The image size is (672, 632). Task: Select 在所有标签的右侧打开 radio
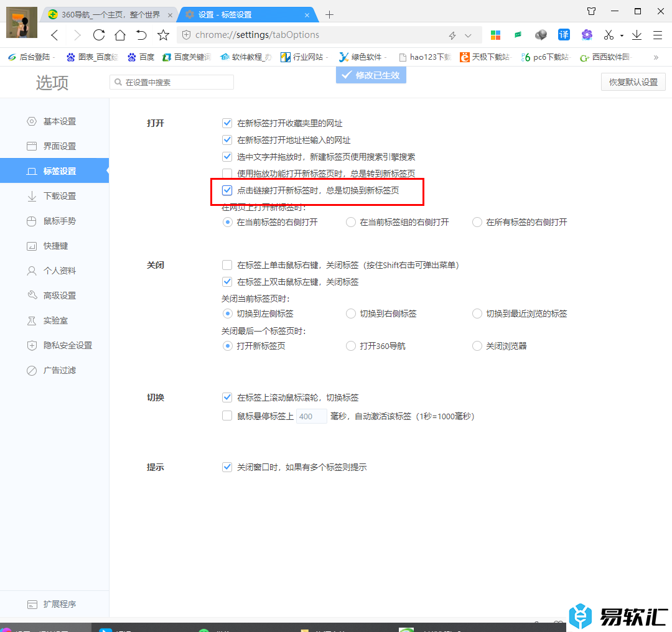(x=477, y=222)
